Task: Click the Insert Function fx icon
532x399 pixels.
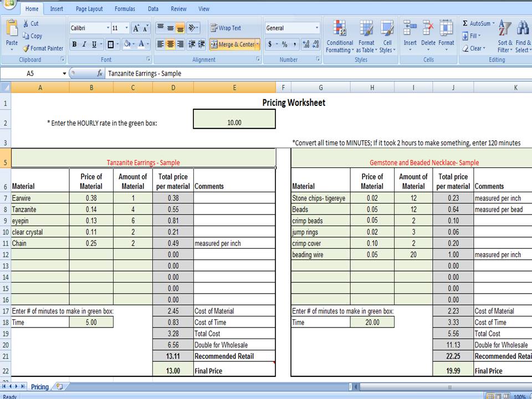Action: click(x=100, y=73)
